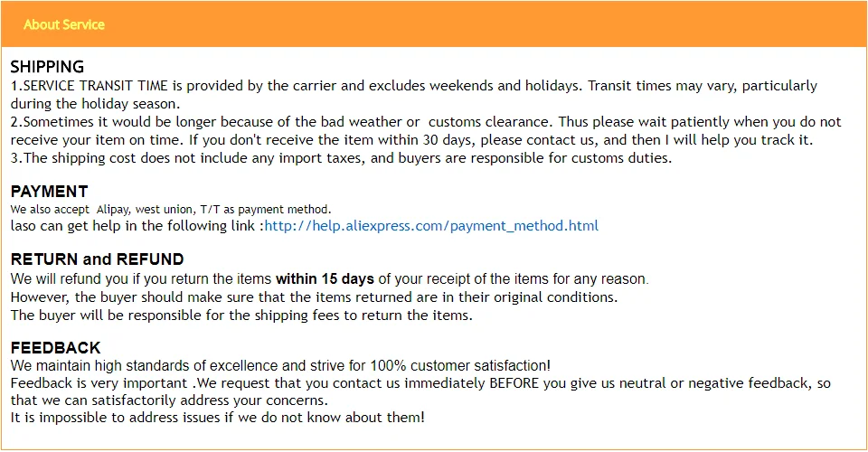Viewport: 868px width, 452px height.
Task: Click the original conditions return sentence
Action: tap(314, 297)
